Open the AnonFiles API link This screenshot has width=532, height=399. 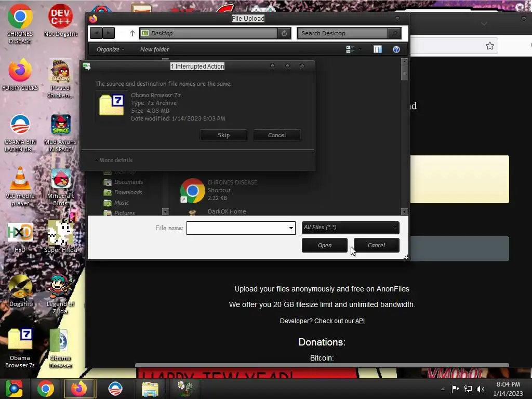tap(360, 321)
